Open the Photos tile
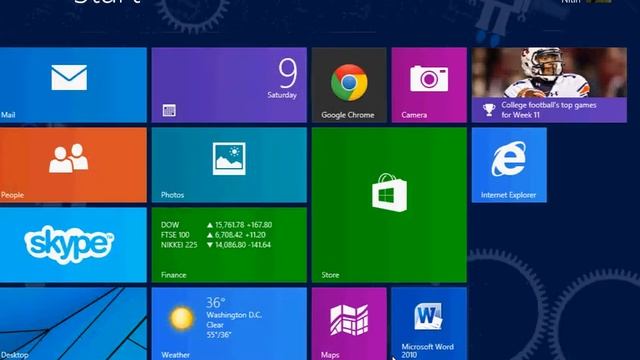 pyautogui.click(x=229, y=165)
